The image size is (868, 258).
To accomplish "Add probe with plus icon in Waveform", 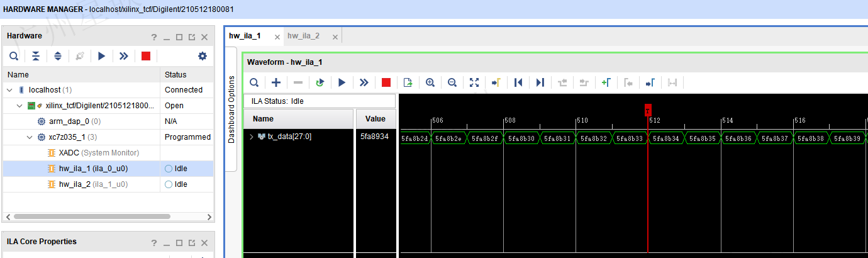I will (x=276, y=82).
